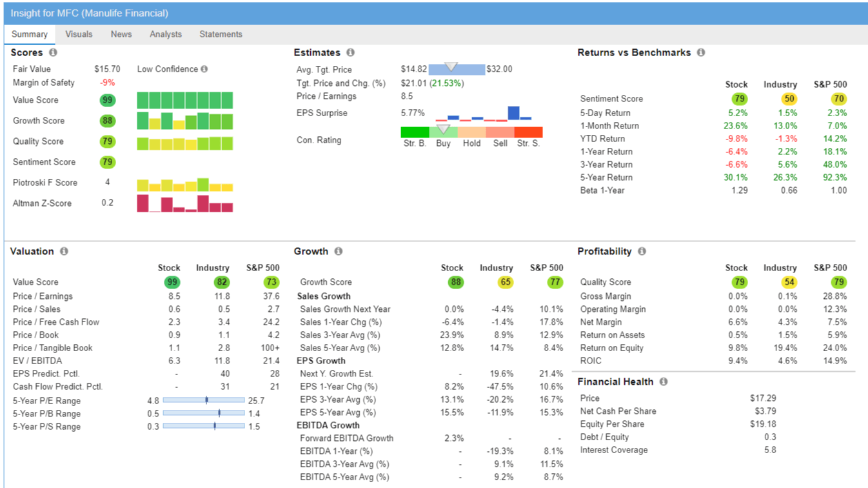The height and width of the screenshot is (488, 868).
Task: Click the Margin of Safety -9% value
Action: coord(107,83)
